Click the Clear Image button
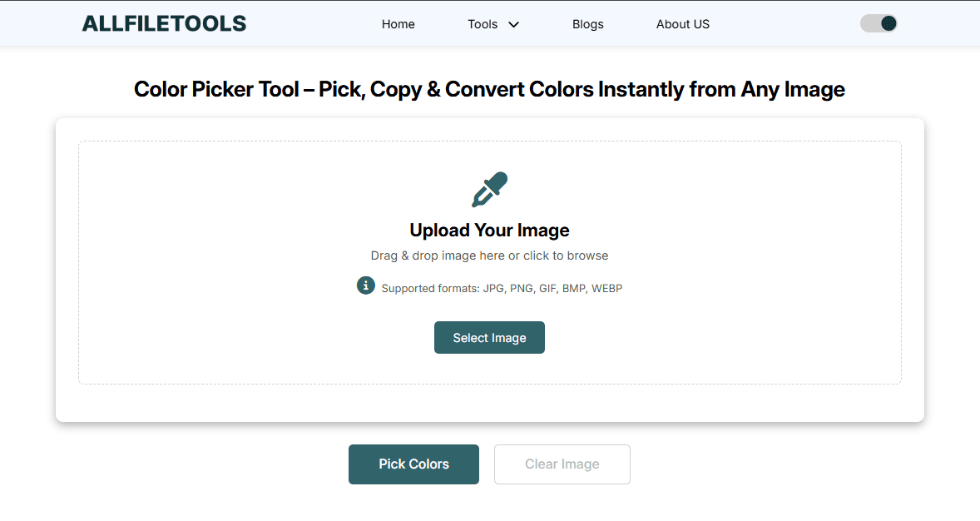 pyautogui.click(x=562, y=464)
